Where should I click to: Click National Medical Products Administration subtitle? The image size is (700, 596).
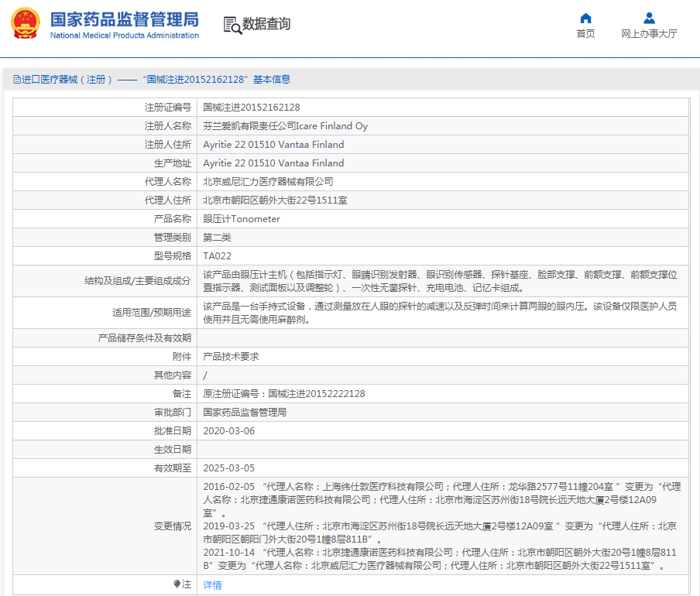click(x=124, y=36)
